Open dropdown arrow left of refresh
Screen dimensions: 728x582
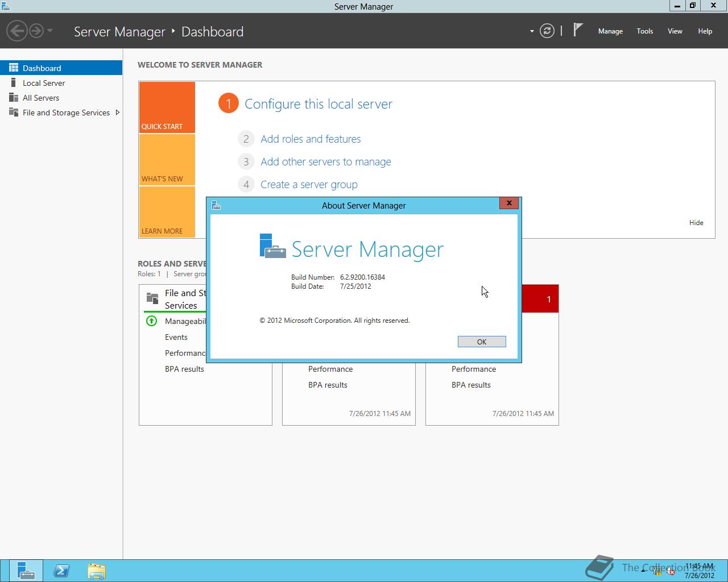pyautogui.click(x=532, y=31)
